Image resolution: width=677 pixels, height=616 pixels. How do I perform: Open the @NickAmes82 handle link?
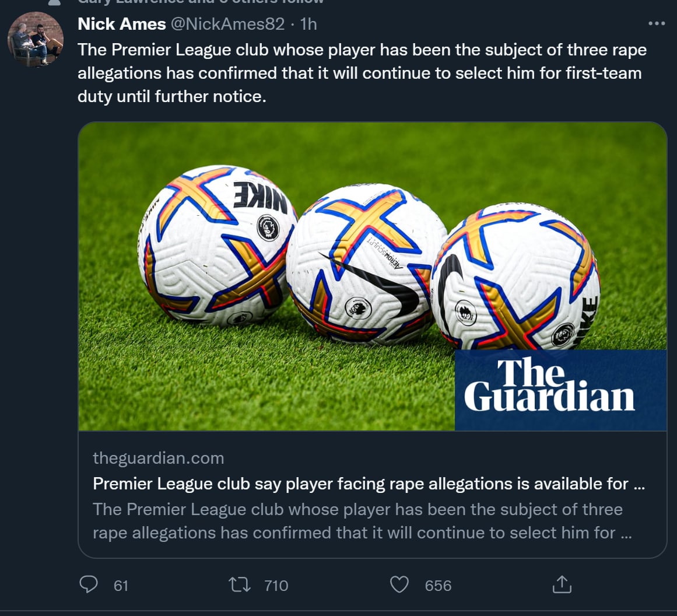tap(227, 24)
